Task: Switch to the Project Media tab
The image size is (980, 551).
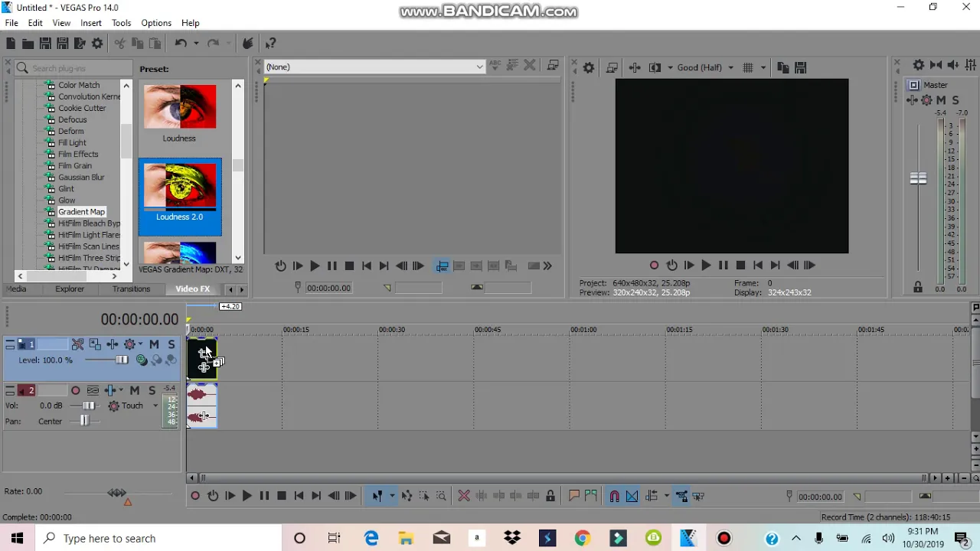Action: (17, 289)
